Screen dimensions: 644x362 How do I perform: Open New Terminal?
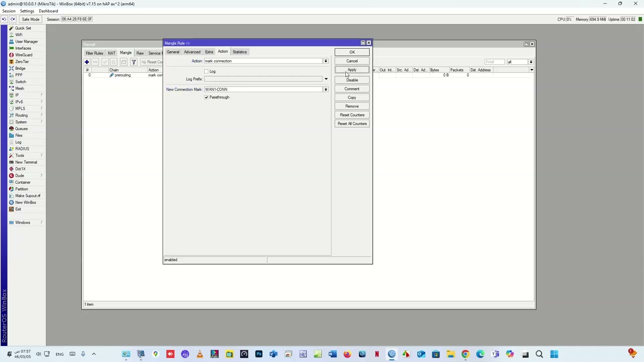[x=26, y=162]
